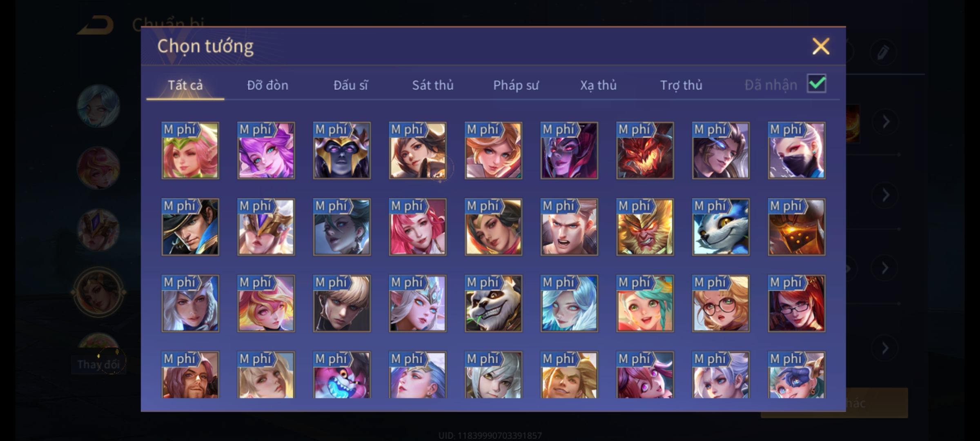The height and width of the screenshot is (441, 980).
Task: Choose the purple-haired fairy hero portrait
Action: (x=266, y=150)
